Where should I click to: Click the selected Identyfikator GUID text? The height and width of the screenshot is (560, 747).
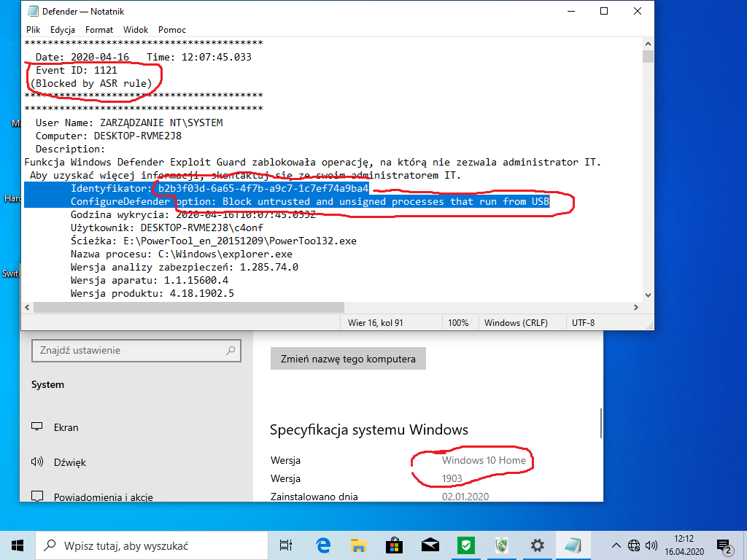(x=263, y=189)
